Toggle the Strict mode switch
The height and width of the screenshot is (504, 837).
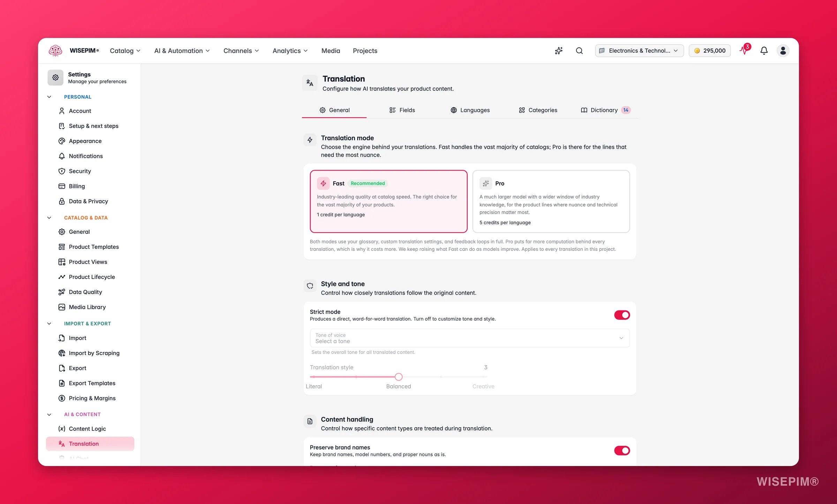(x=622, y=315)
